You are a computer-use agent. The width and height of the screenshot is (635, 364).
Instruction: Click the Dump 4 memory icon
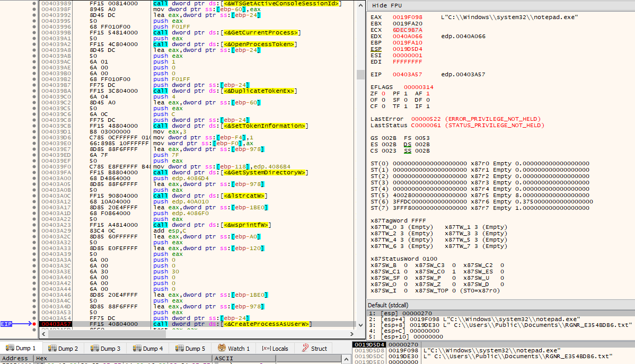pyautogui.click(x=137, y=348)
